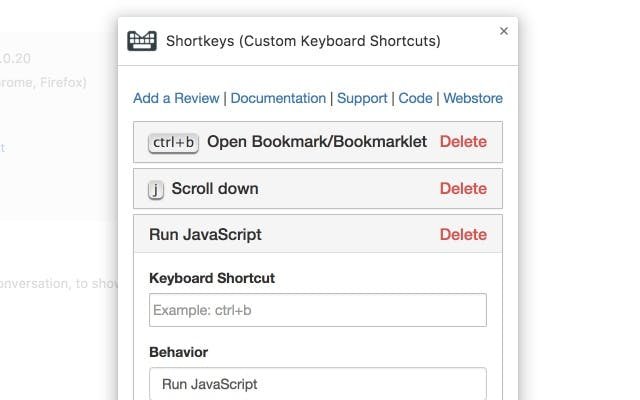640x400 pixels.
Task: Click the Shortkeys keyboard logo icon
Action: coord(142,41)
